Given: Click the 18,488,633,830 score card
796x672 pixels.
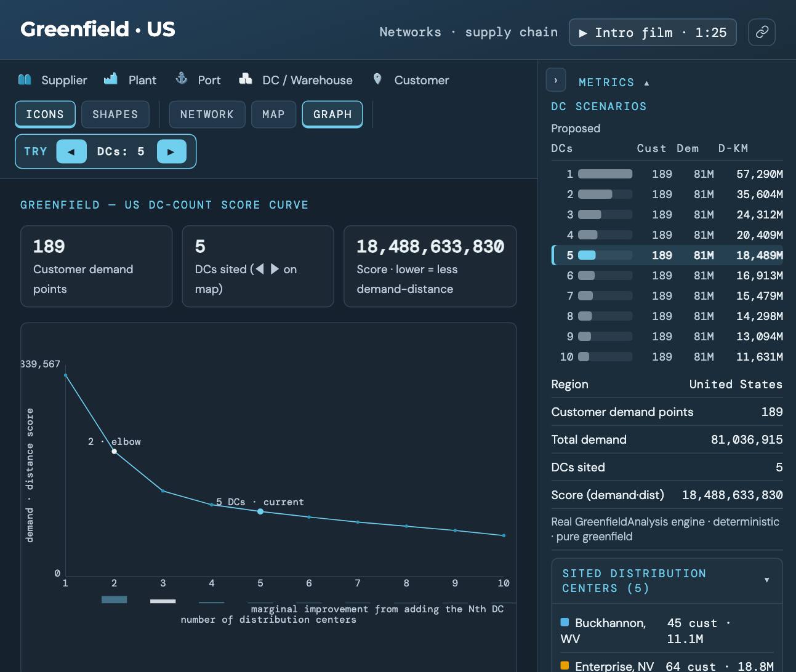Looking at the screenshot, I should point(430,266).
